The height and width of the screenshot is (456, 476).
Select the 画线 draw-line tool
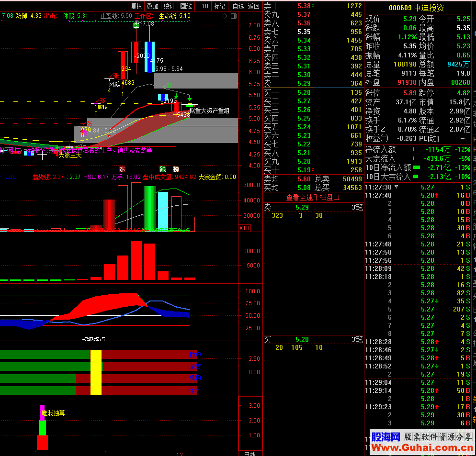(186, 6)
